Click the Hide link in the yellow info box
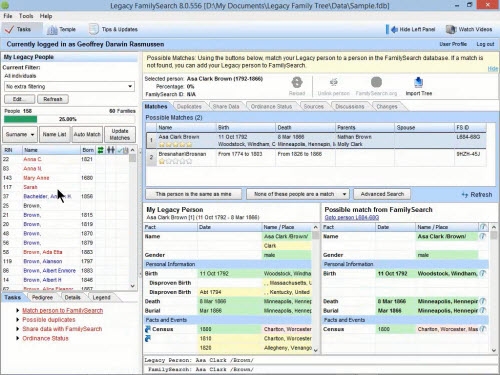The height and width of the screenshot is (375, 500). click(493, 68)
